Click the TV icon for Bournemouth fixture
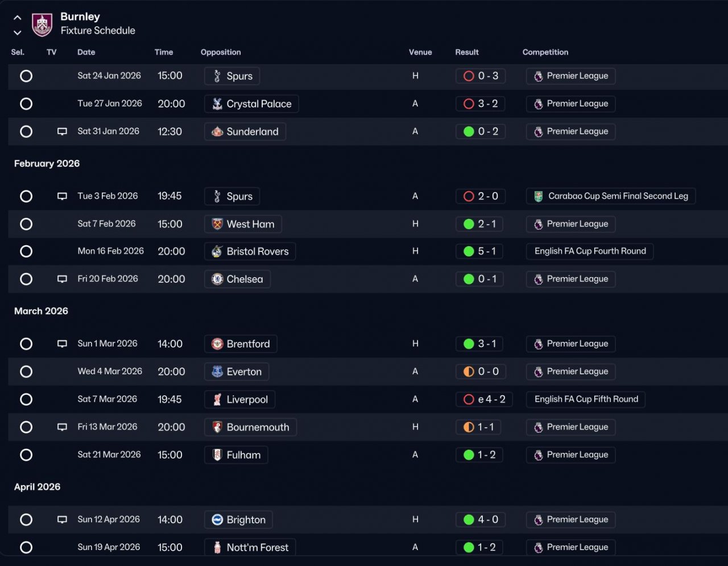The height and width of the screenshot is (566, 728). coord(63,427)
